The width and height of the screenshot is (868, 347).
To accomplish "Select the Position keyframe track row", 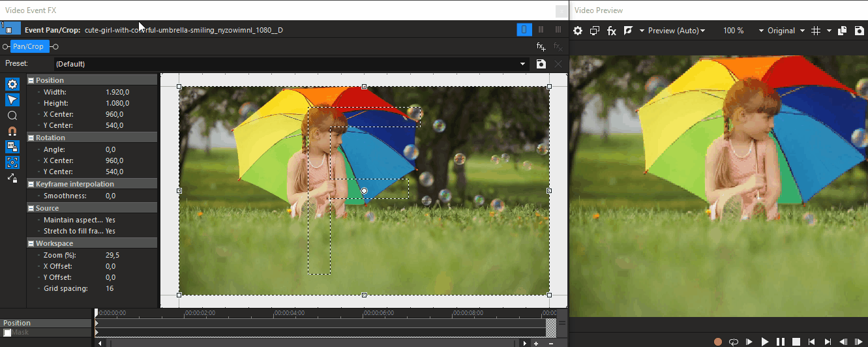I will [x=46, y=323].
